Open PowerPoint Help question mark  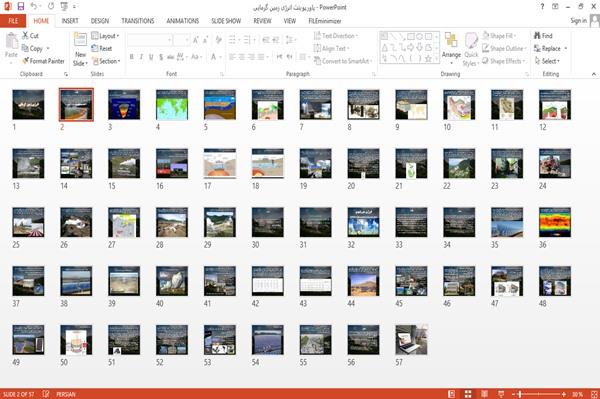pos(542,7)
